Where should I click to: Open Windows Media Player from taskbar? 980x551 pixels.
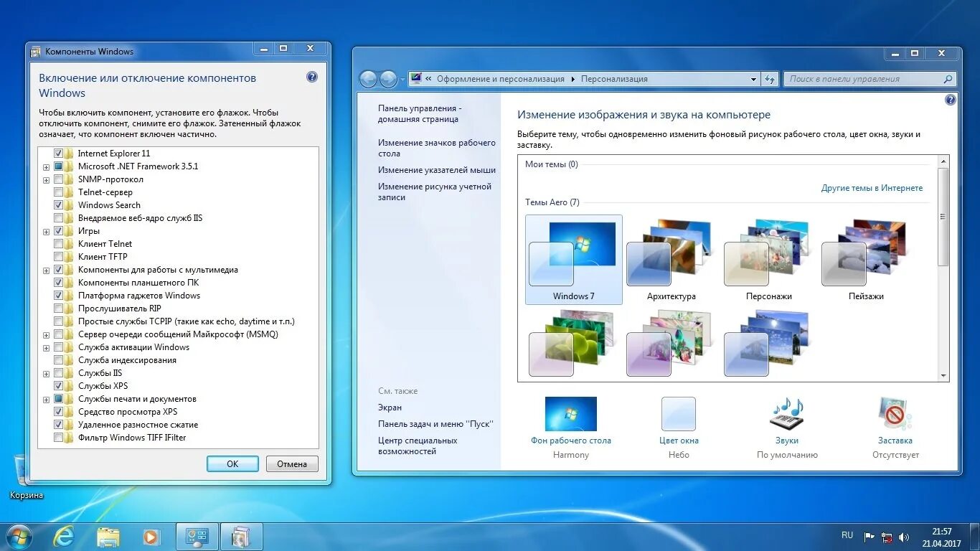click(x=151, y=537)
